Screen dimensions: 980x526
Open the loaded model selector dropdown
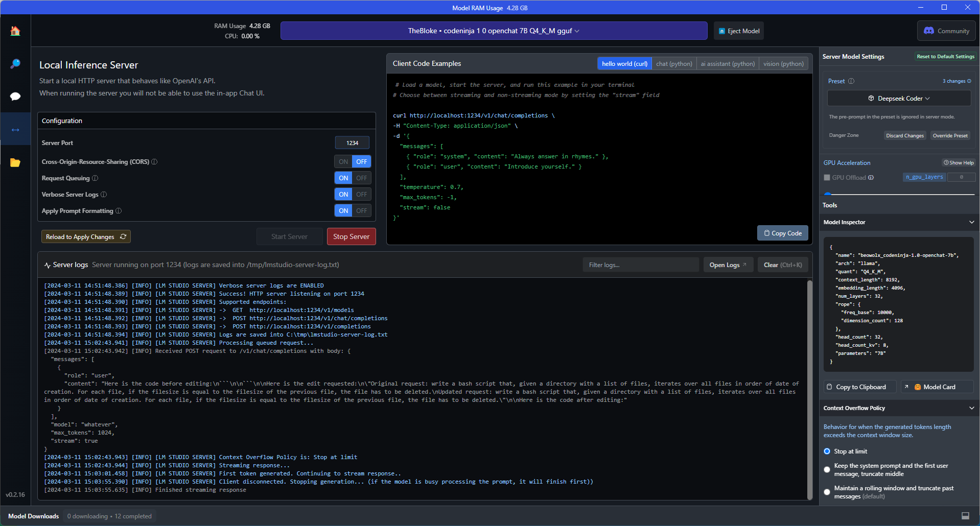click(494, 31)
